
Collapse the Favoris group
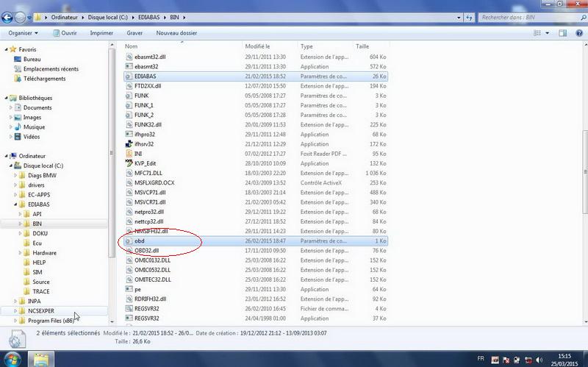(6, 49)
